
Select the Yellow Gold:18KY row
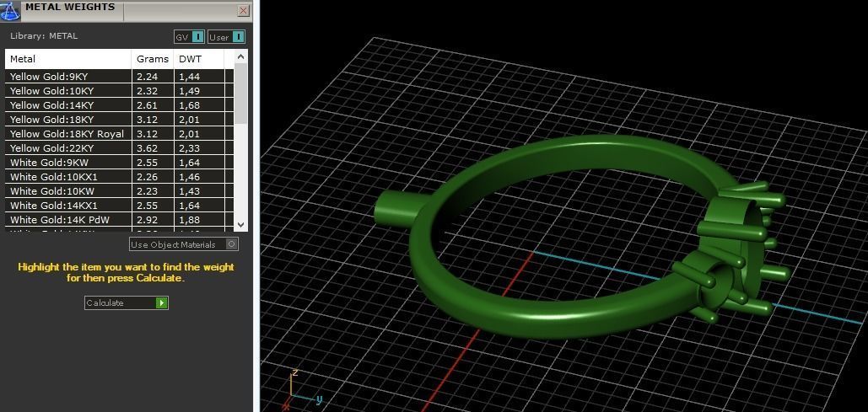pos(119,120)
